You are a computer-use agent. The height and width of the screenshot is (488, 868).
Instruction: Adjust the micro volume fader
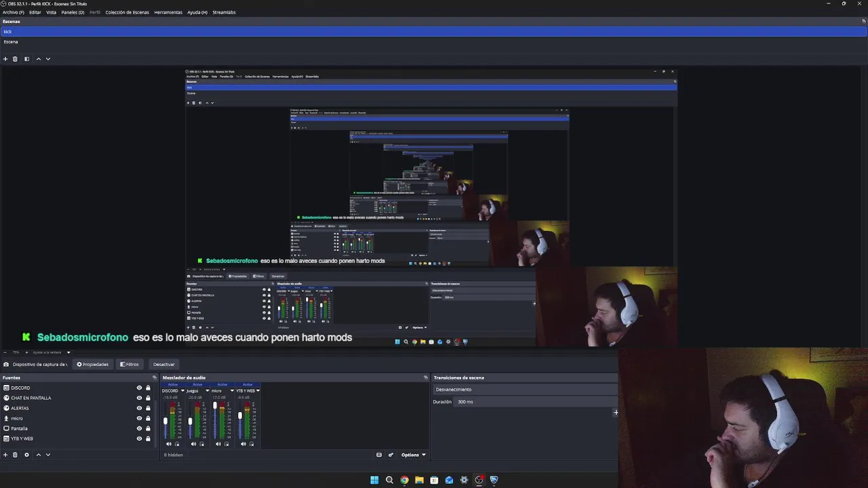[x=215, y=405]
